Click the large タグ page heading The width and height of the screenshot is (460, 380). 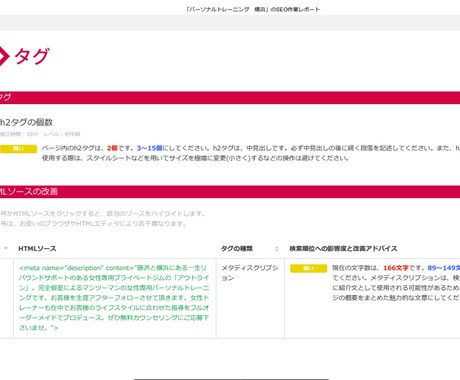coord(32,56)
